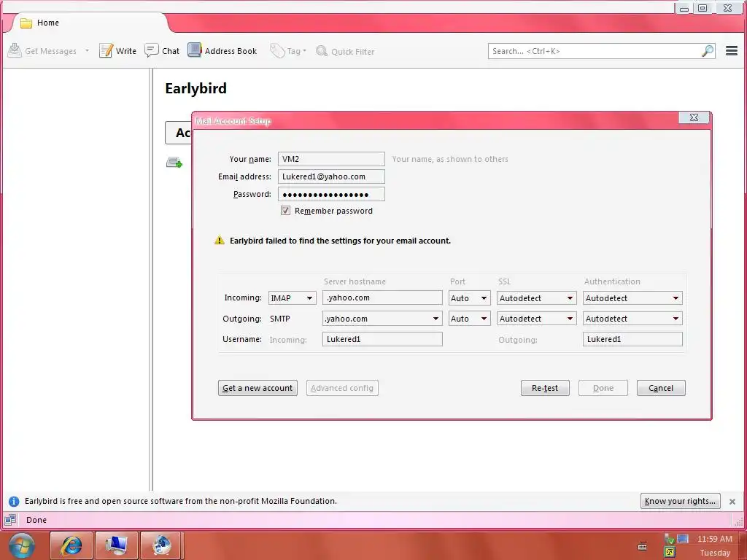Click the search magnifier icon
Image resolution: width=747 pixels, height=560 pixels.
point(708,51)
